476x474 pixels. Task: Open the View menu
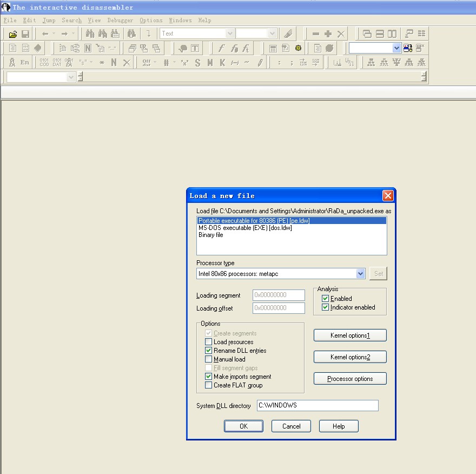coord(95,21)
